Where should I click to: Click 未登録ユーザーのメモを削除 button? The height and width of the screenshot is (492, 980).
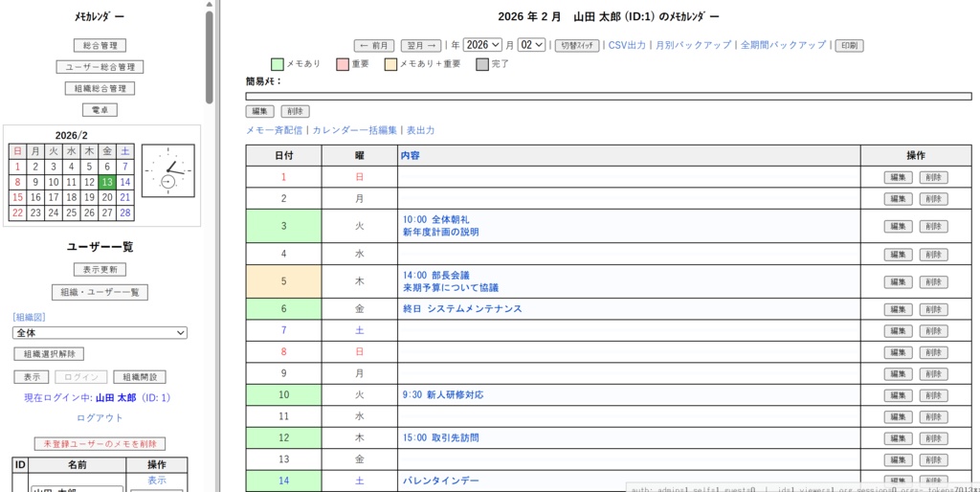coord(100,444)
